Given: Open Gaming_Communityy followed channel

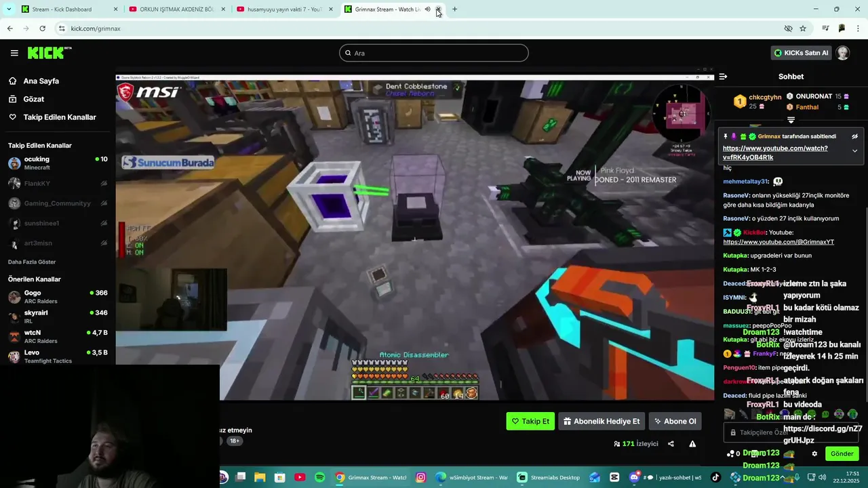Looking at the screenshot, I should [58, 203].
